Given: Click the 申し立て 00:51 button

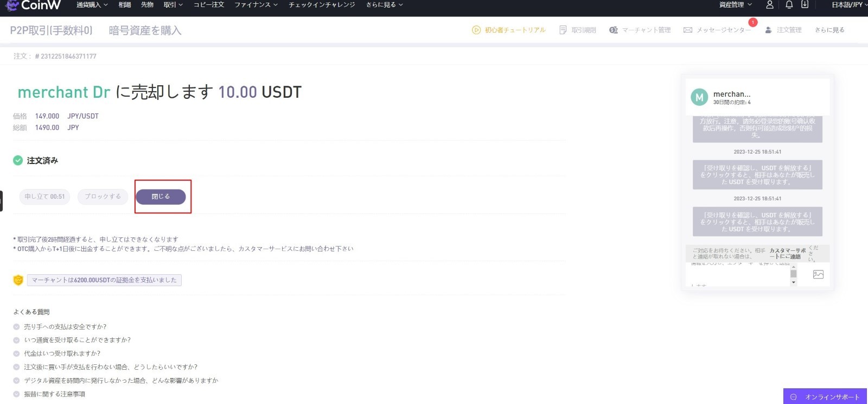Looking at the screenshot, I should [x=44, y=197].
